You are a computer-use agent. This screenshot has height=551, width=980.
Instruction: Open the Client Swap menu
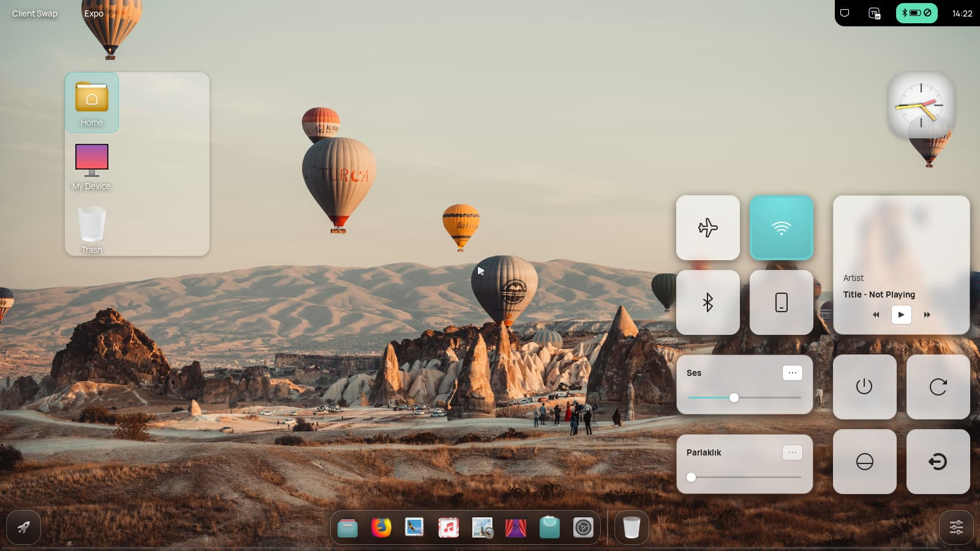click(35, 13)
